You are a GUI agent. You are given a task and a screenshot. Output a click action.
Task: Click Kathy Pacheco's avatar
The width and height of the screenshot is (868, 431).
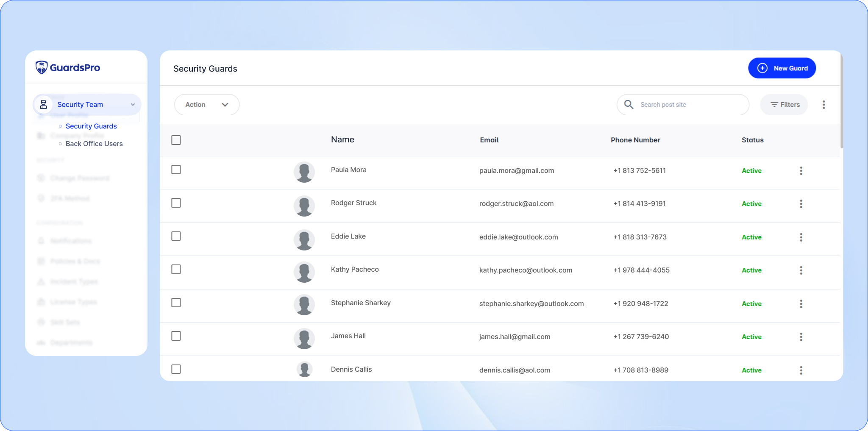(304, 272)
